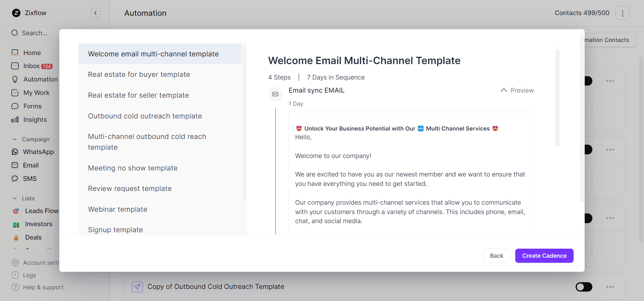Image resolution: width=644 pixels, height=301 pixels.
Task: Toggle Copy of Outbound Cold Outreach Template switch
Action: pyautogui.click(x=584, y=287)
